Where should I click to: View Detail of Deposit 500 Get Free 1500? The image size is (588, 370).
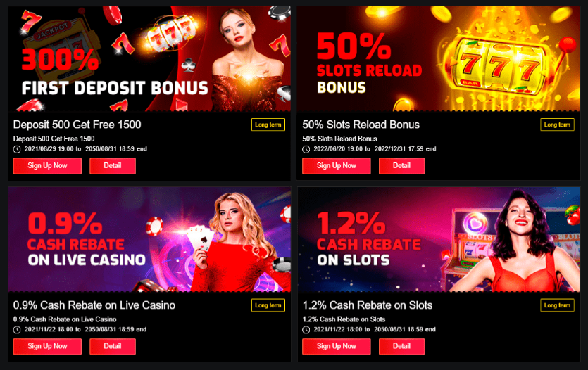(x=113, y=166)
